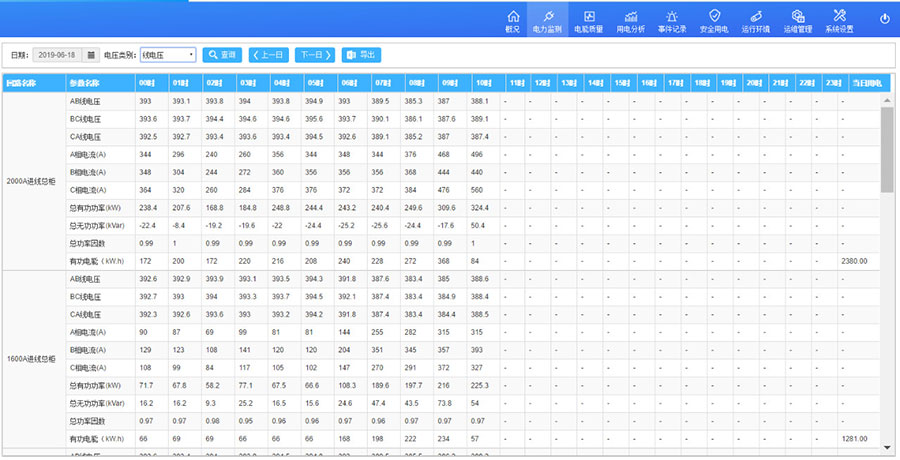Click the vertical scrollbar down arrow
The height and width of the screenshot is (460, 900).
886,447
